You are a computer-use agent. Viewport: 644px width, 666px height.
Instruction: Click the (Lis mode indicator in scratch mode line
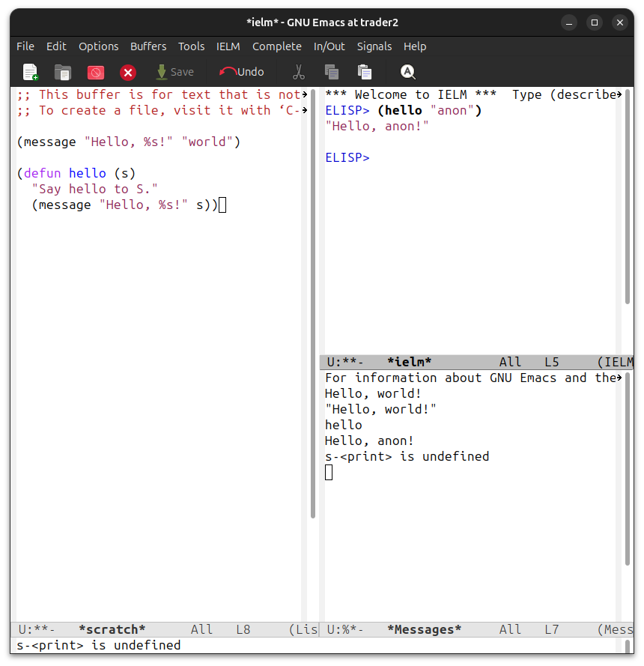coord(303,629)
